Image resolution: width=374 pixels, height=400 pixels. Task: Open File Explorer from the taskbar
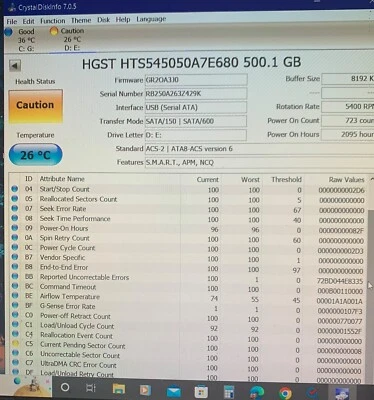tap(118, 389)
